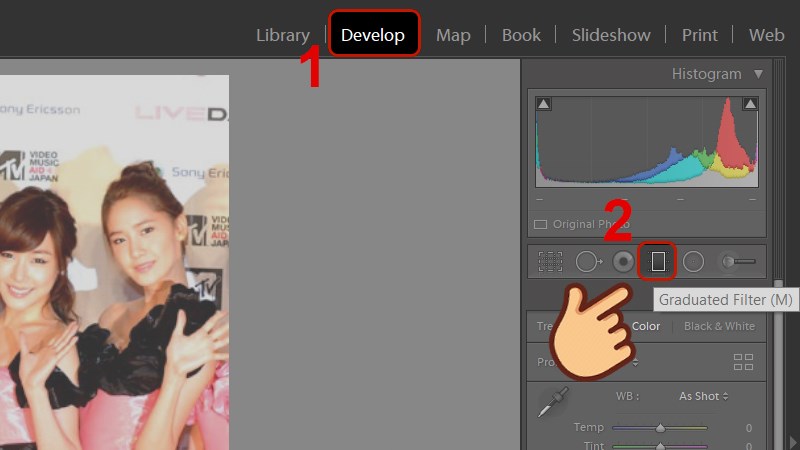The image size is (800, 450).
Task: Open the Web module
Action: [x=766, y=35]
